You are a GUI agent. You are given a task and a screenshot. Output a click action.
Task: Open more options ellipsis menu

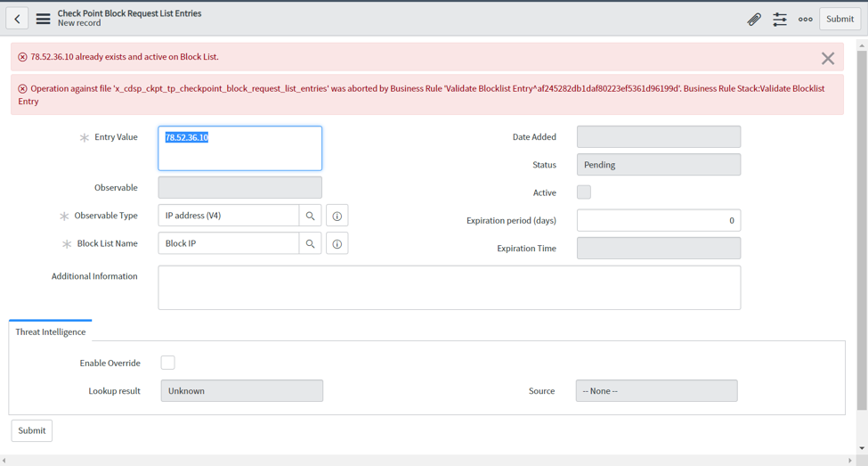tap(806, 20)
